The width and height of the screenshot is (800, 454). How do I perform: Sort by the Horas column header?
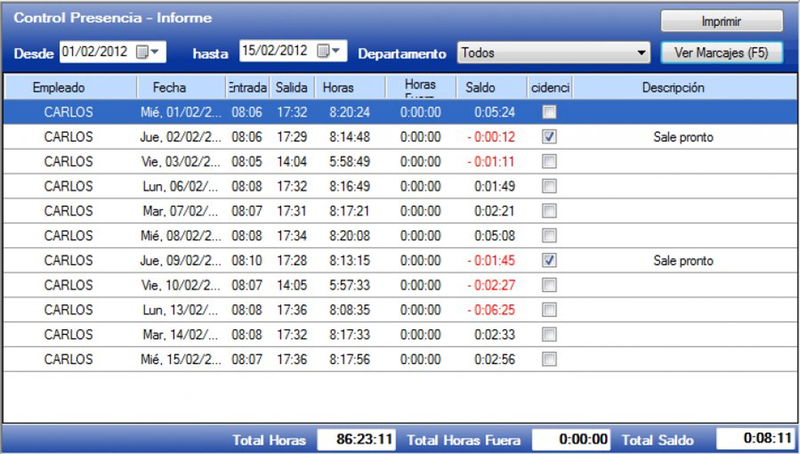click(x=350, y=87)
